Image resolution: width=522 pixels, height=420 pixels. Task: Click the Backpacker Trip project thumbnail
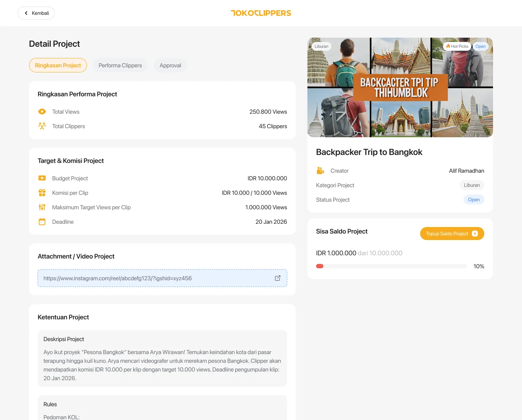(x=400, y=87)
